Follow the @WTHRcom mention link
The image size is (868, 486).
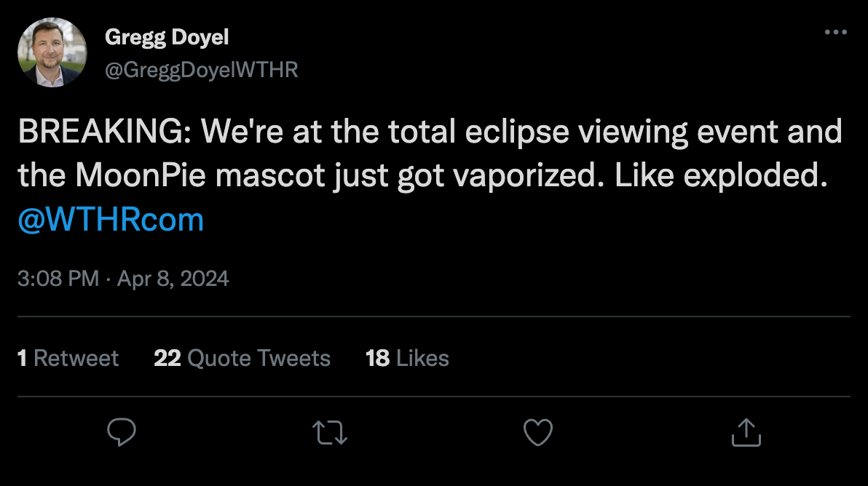(111, 220)
